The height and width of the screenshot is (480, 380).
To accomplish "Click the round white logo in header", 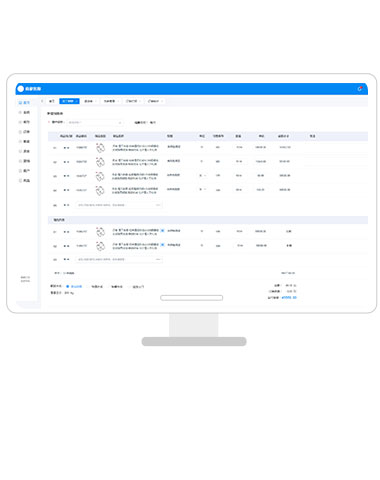I will tap(21, 89).
